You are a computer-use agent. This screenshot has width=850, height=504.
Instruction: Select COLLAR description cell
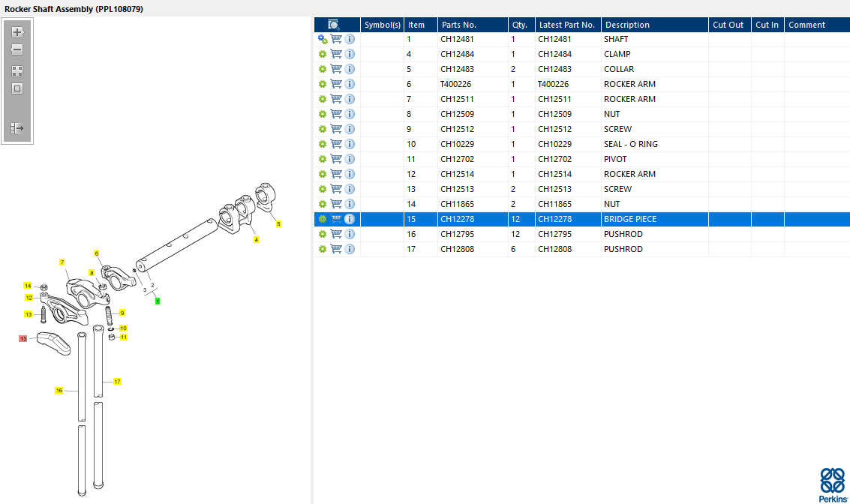pos(655,69)
